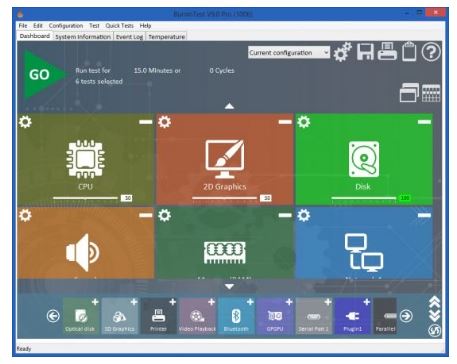Switch to the System Information tab
Image resolution: width=457 pixels, height=364 pixels.
[83, 37]
